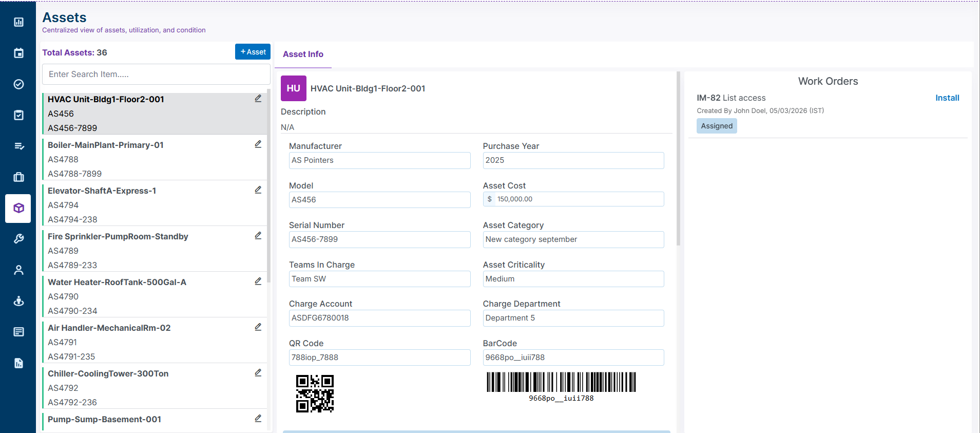Switch to the Asset Info tab
980x433 pixels.
tap(303, 54)
